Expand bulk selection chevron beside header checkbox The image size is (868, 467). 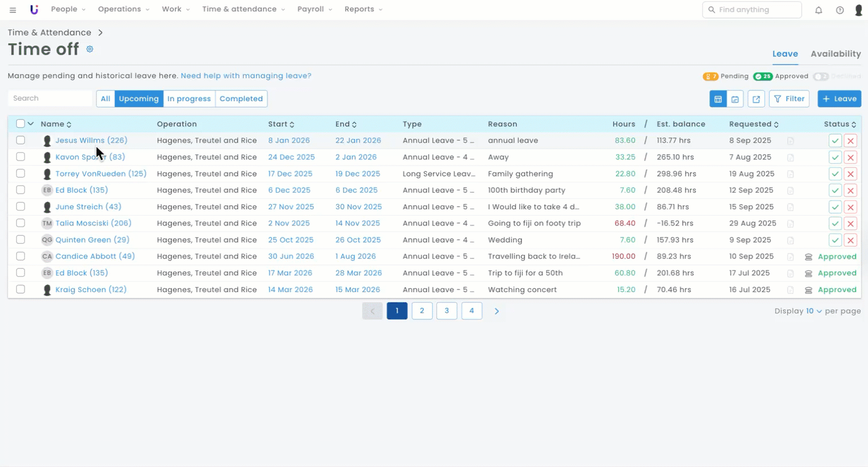click(x=31, y=124)
